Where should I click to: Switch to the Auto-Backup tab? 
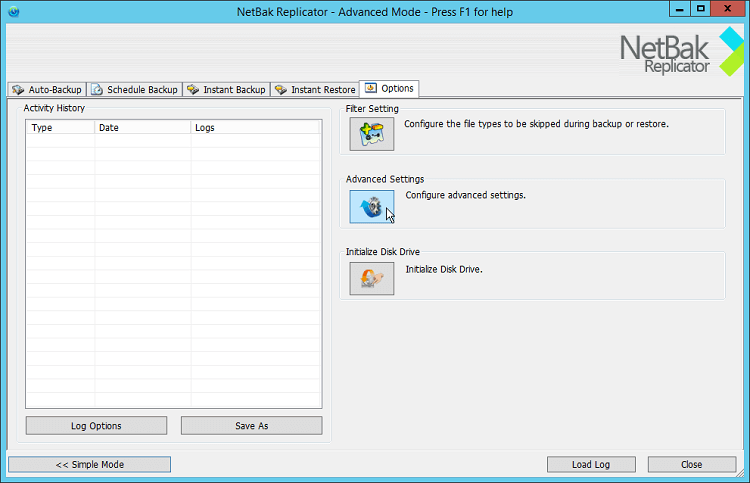(46, 89)
